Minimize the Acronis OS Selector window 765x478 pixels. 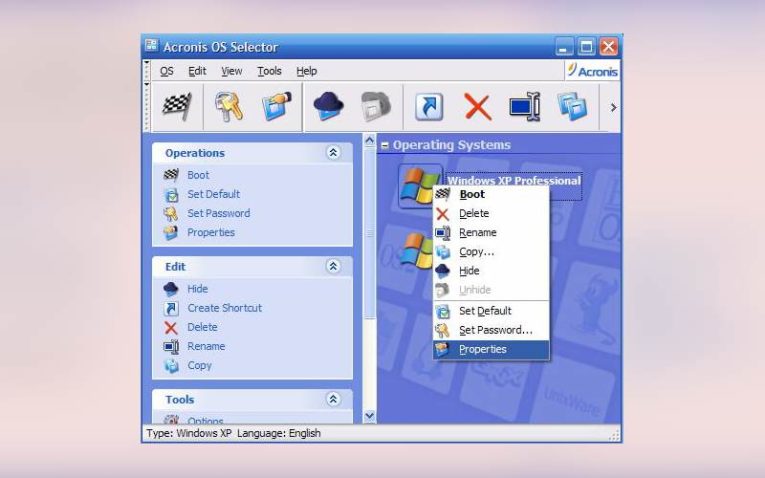point(564,47)
